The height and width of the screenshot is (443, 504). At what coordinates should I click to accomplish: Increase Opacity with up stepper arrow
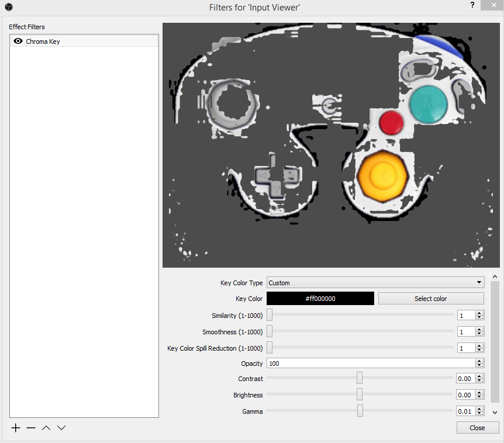(479, 361)
